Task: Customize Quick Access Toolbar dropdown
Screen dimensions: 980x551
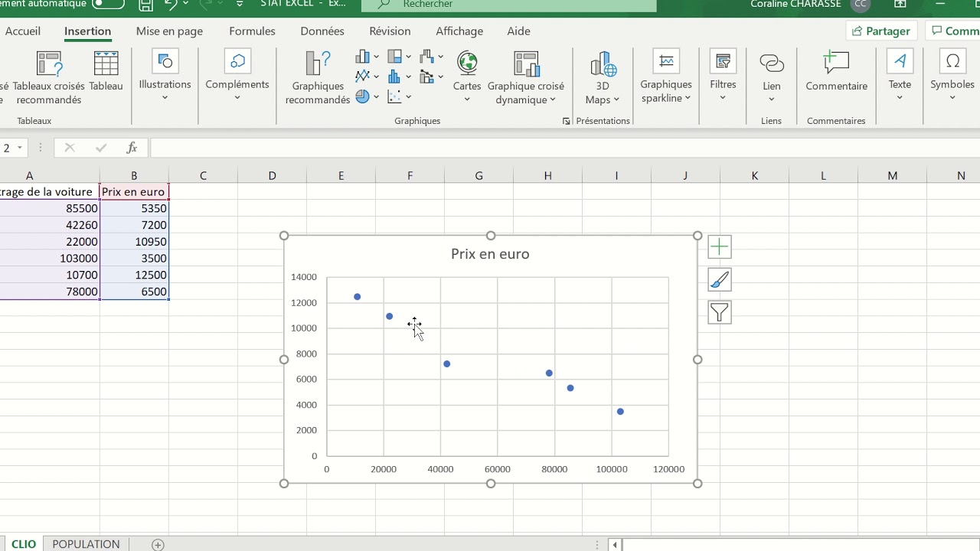Action: tap(240, 4)
